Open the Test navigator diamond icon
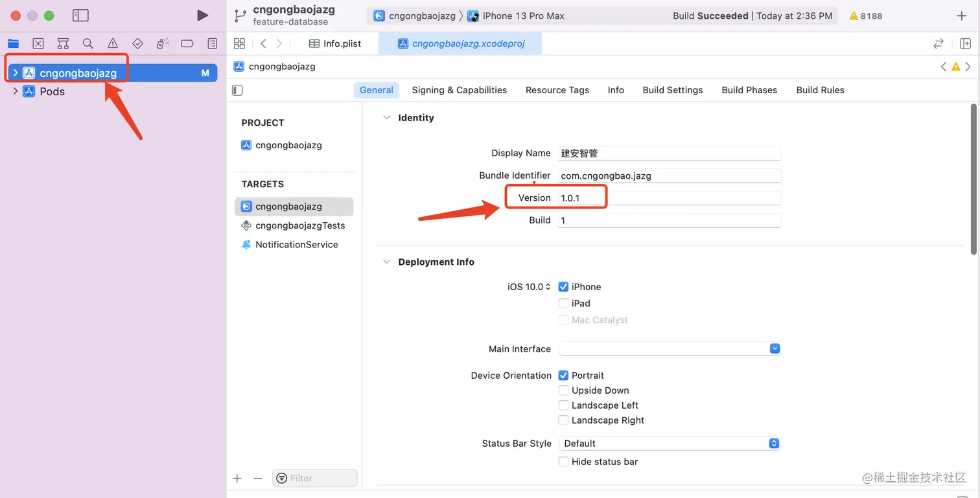This screenshot has height=498, width=980. 137,43
